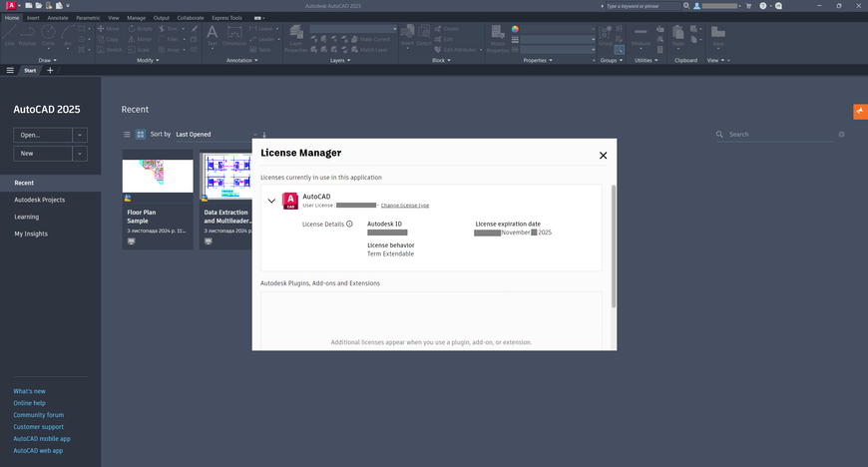
Task: Switch recent files to grid view
Action: tap(141, 134)
